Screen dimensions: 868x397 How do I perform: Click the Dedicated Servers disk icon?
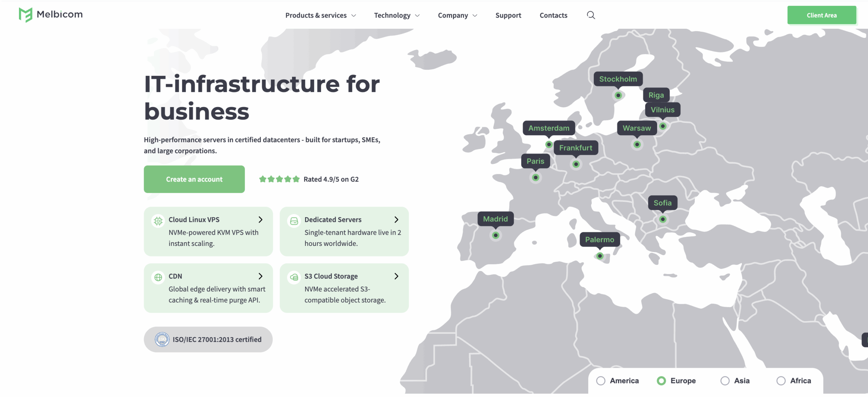[294, 221]
